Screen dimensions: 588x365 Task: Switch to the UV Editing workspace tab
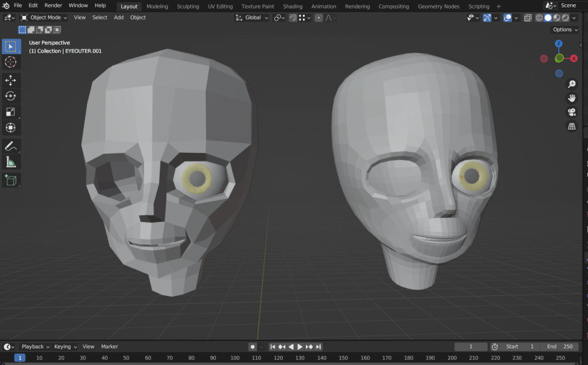(220, 6)
